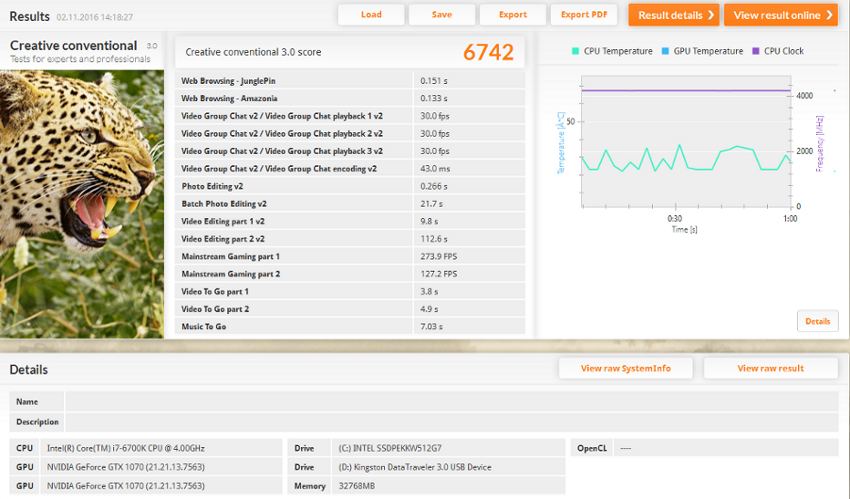850x499 pixels.
Task: Open View raw SystemInfo
Action: click(x=626, y=368)
